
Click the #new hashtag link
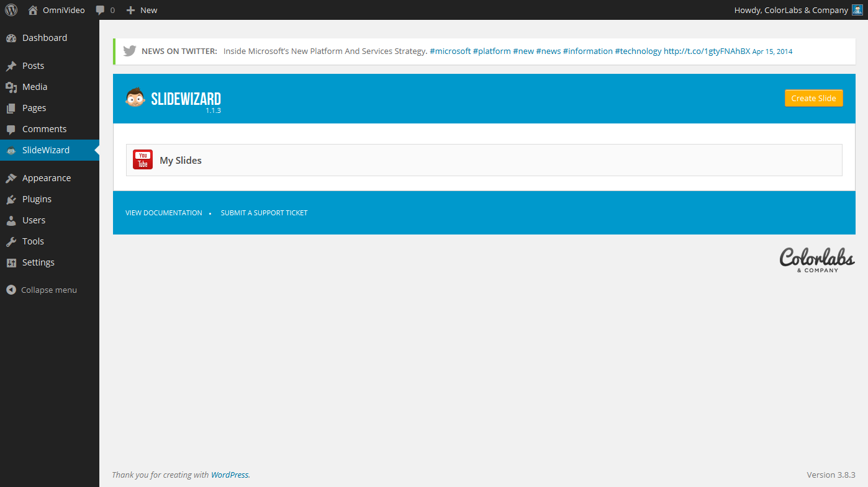pos(523,51)
